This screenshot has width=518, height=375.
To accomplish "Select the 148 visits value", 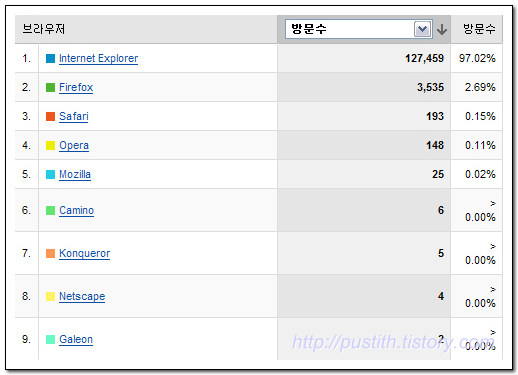I will [x=435, y=145].
